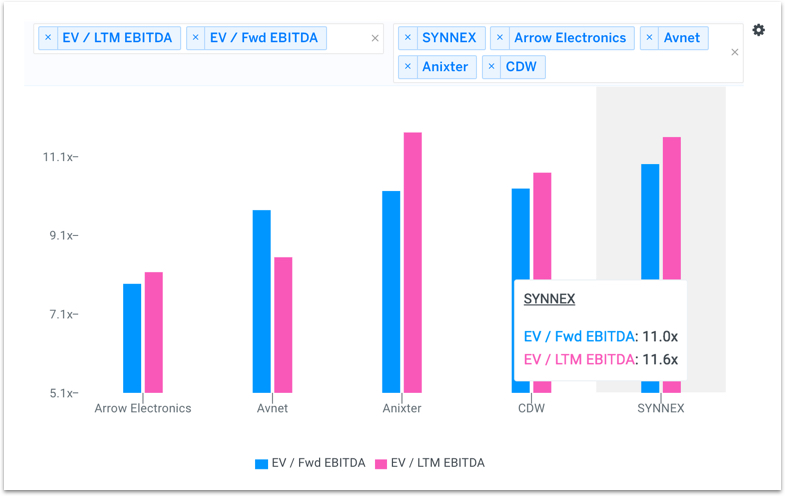Click SYNNEX blue Fwd EBITDA bar
Screen dimensions: 785x496
[x=650, y=222]
